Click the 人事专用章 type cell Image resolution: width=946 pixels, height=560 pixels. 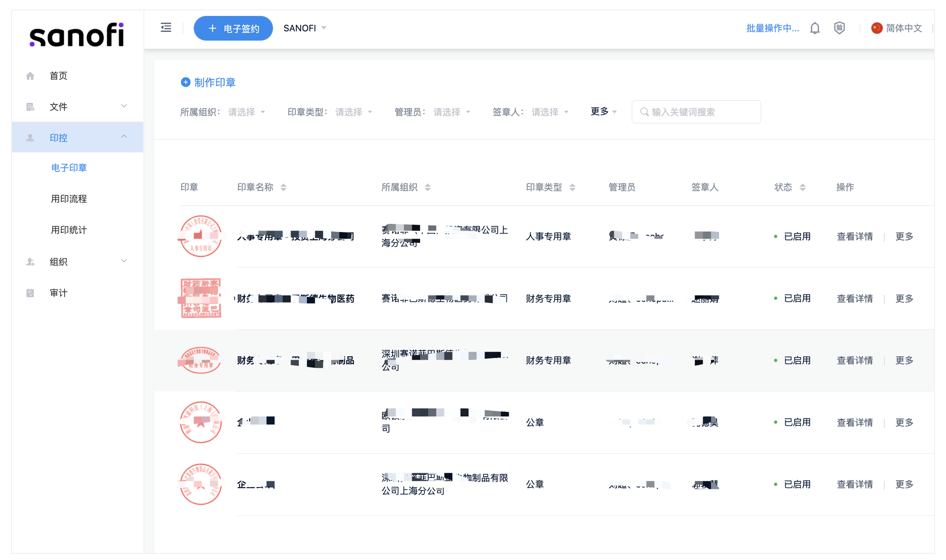coord(548,237)
